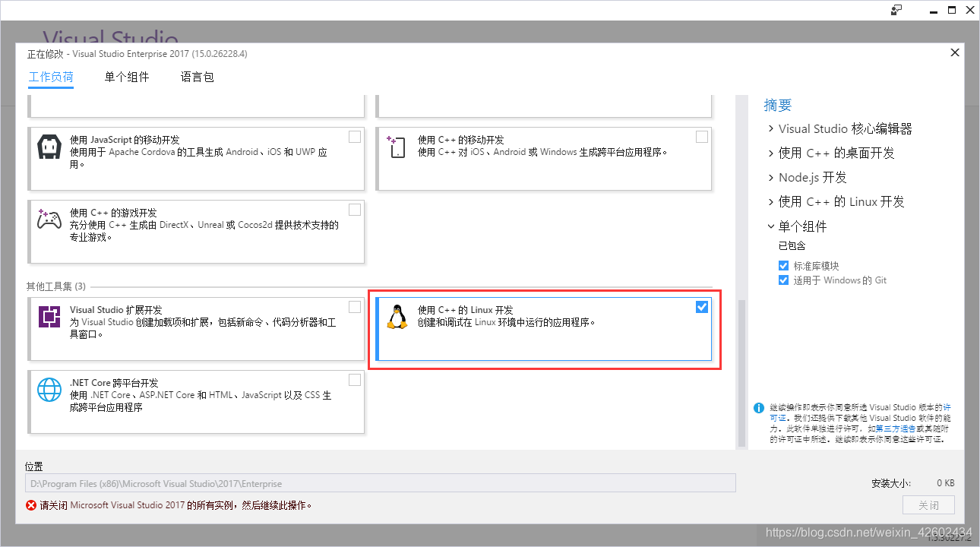980x547 pixels.
Task: Check the Visual Studio 扩展开发 workload
Action: [x=354, y=307]
